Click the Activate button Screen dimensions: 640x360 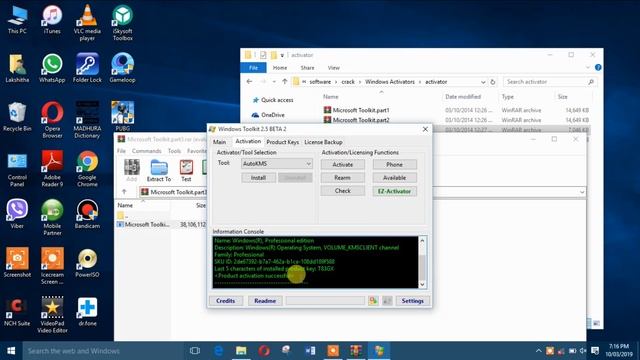pyautogui.click(x=342, y=164)
